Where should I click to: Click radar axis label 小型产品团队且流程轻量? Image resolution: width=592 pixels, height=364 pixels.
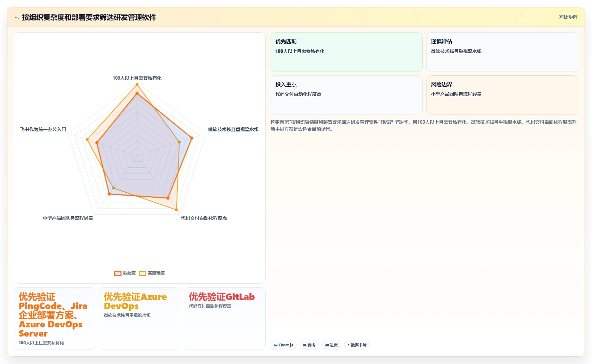[68, 218]
